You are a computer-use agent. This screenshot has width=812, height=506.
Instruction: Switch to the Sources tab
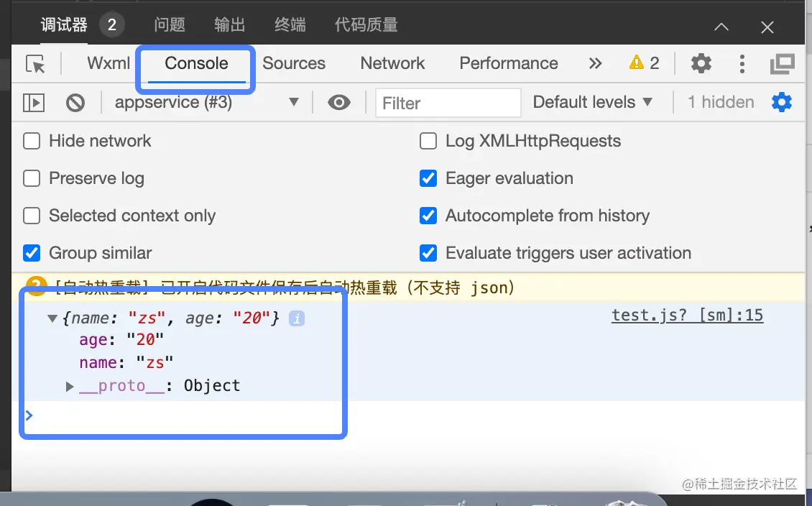[x=294, y=63]
